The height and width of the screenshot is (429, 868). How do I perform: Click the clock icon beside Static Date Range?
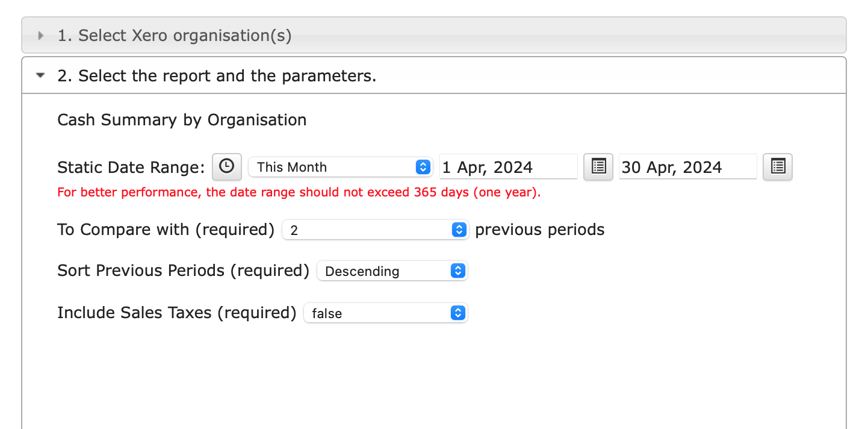point(227,167)
